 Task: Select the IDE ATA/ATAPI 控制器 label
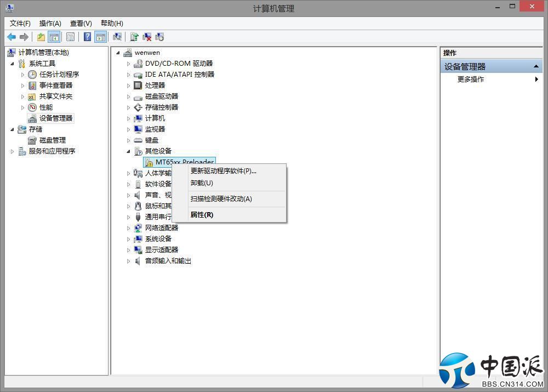(180, 74)
